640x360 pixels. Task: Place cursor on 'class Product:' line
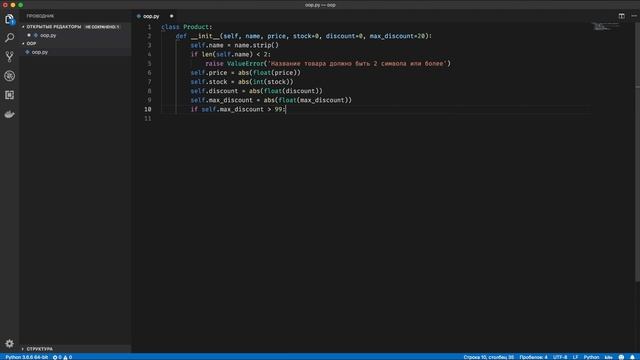187,27
